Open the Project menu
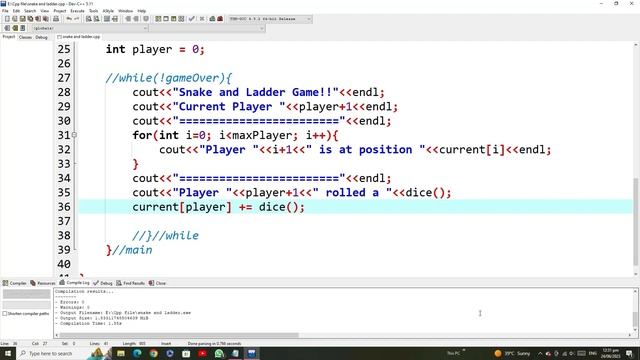Screen dimensions: 640x360 pos(60,11)
